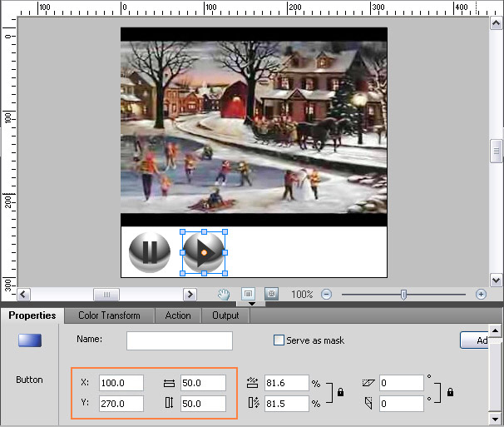Click the zoom in plus button
This screenshot has height=427, width=504.
(481, 294)
